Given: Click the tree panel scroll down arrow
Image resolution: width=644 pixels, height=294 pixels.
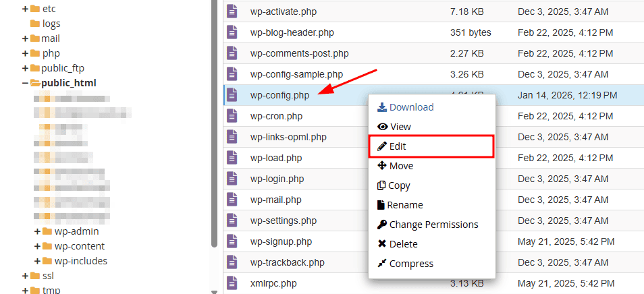Looking at the screenshot, I should [214, 291].
